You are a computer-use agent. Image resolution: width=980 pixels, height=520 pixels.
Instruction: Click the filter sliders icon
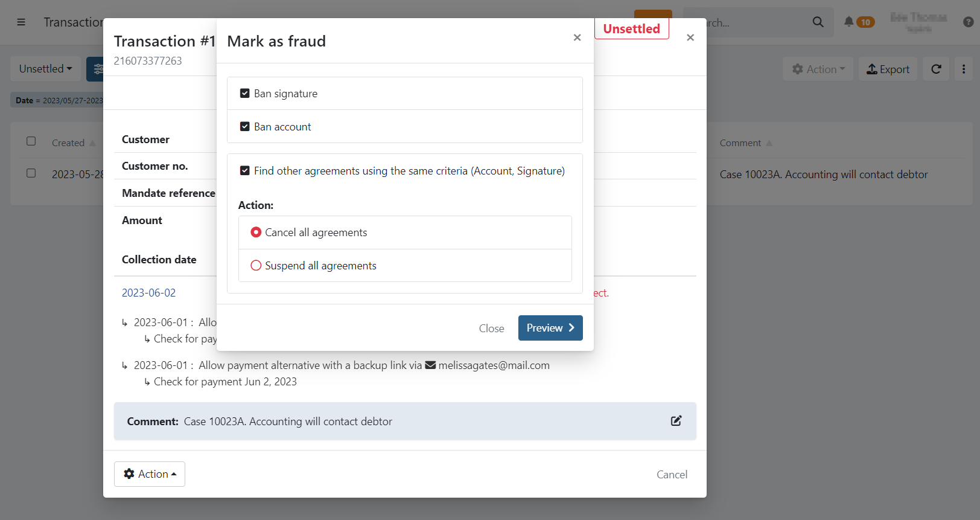pyautogui.click(x=97, y=69)
